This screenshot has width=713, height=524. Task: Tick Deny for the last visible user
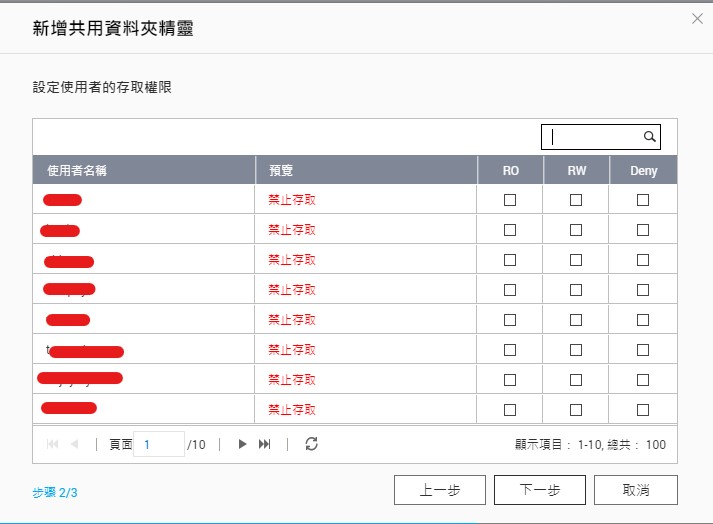[x=643, y=410]
